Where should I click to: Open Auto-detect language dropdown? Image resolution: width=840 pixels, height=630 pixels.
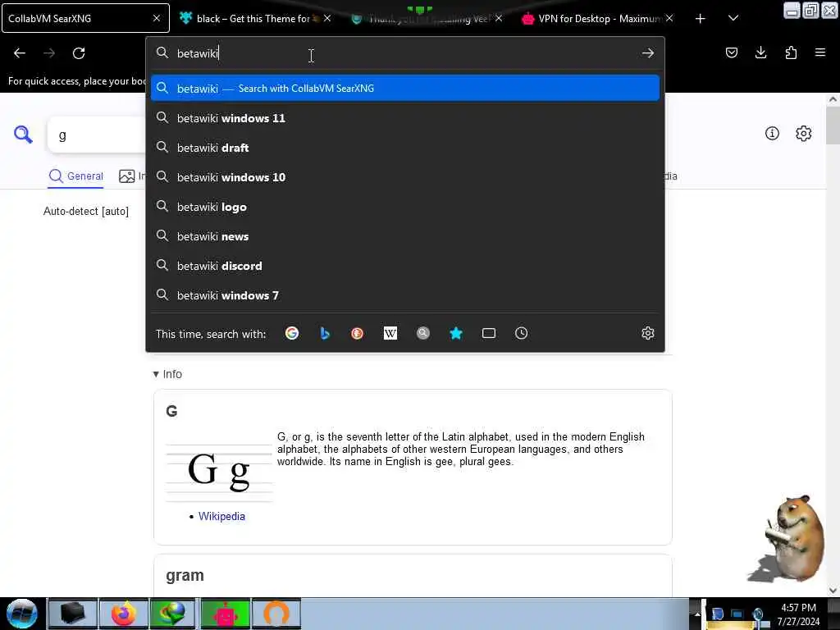pyautogui.click(x=85, y=211)
